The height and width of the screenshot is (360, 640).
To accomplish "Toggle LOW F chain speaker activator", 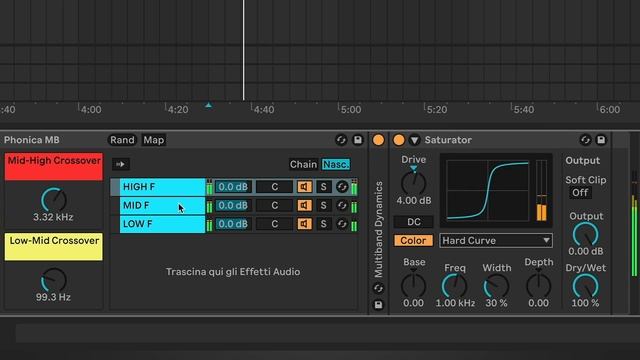I will point(304,224).
